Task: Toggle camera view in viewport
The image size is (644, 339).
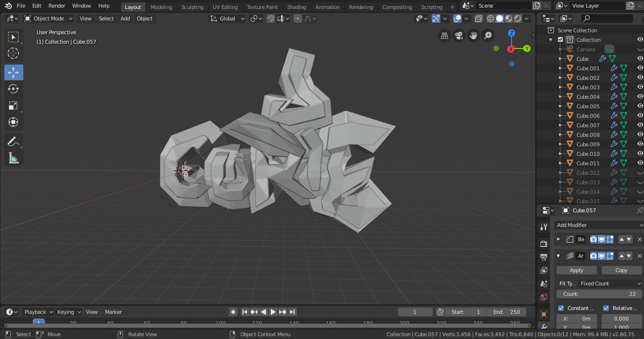Action: point(459,36)
